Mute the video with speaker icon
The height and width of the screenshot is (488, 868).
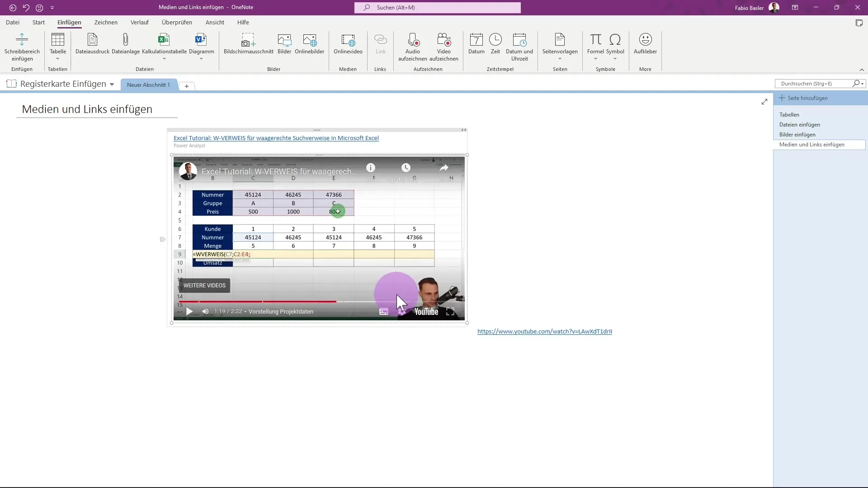coord(206,311)
